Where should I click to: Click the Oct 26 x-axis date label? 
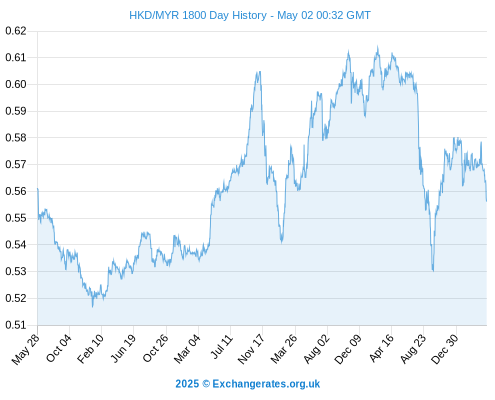point(156,348)
